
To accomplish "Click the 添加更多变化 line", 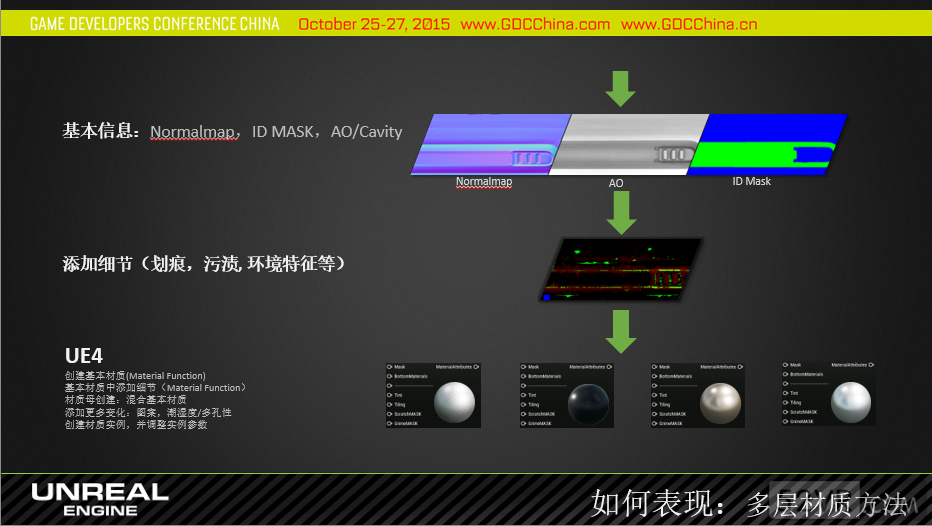I will 148,412.
